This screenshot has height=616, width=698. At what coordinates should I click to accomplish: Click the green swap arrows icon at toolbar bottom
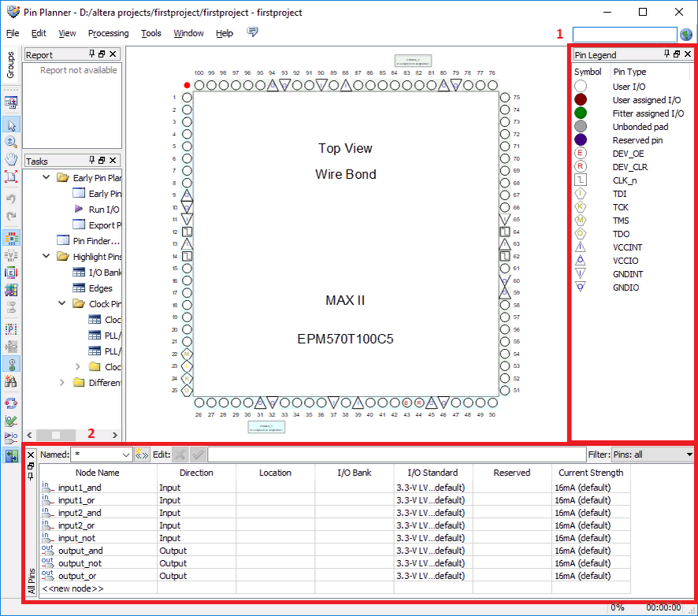pyautogui.click(x=11, y=455)
